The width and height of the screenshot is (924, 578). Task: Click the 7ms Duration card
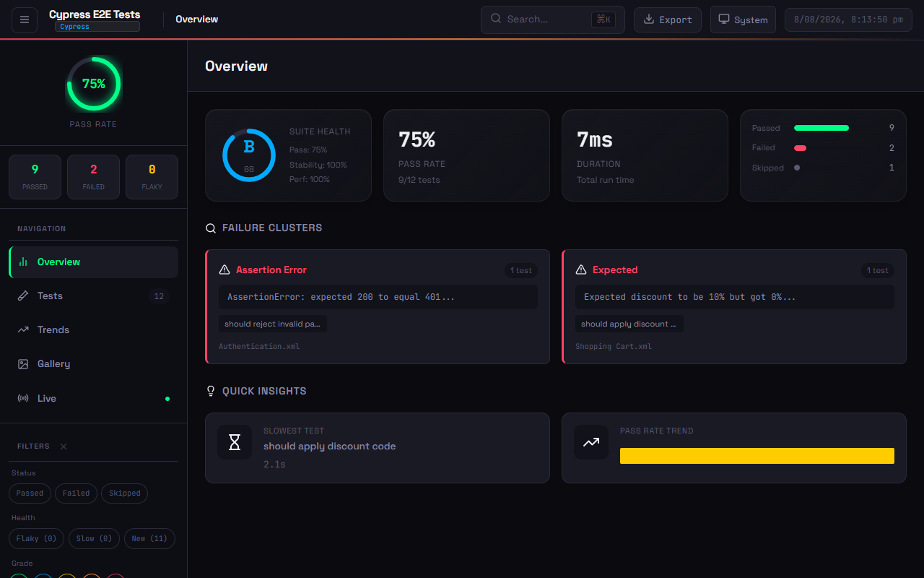pos(645,155)
